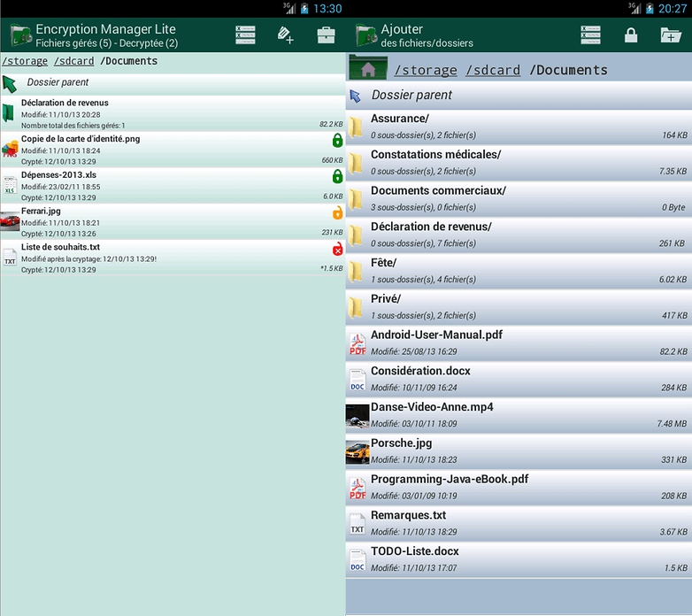Tap the 7.48 MB size of Danse-Video-Anne.mp4
This screenshot has height=616, width=692.
tap(672, 424)
